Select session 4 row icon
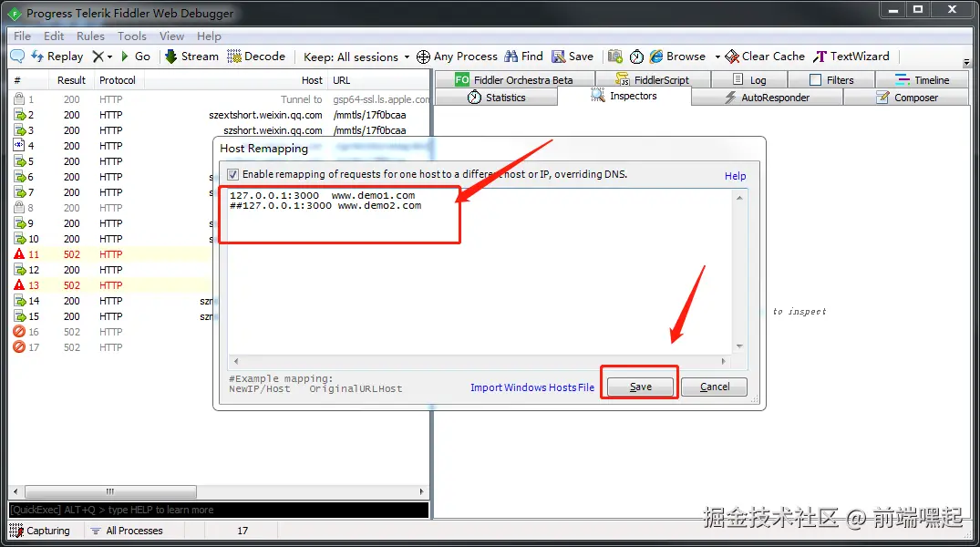 click(19, 145)
